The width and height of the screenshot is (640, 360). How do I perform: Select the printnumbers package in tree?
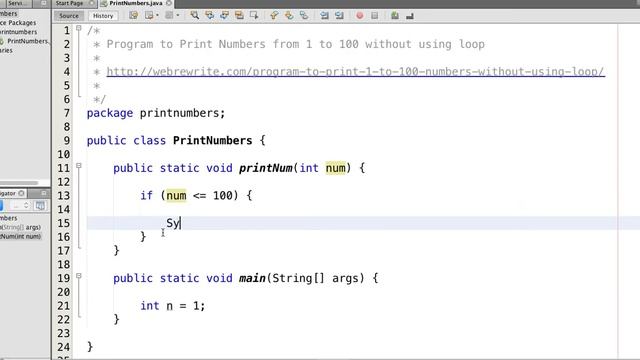(18, 32)
